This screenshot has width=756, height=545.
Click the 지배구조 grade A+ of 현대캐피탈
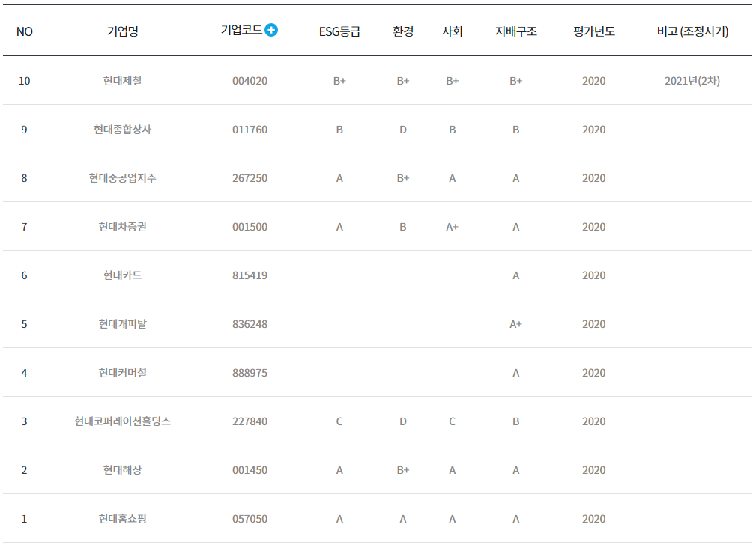[x=516, y=324]
